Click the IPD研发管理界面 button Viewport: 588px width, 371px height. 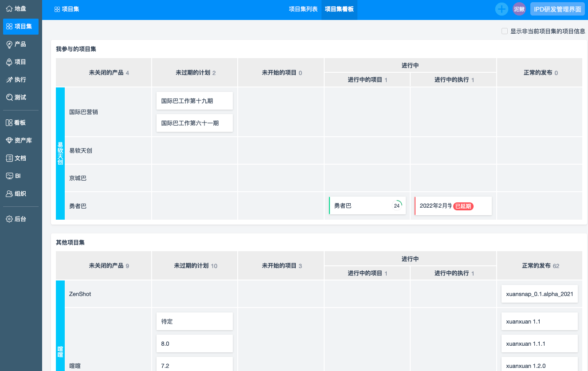[x=557, y=9]
